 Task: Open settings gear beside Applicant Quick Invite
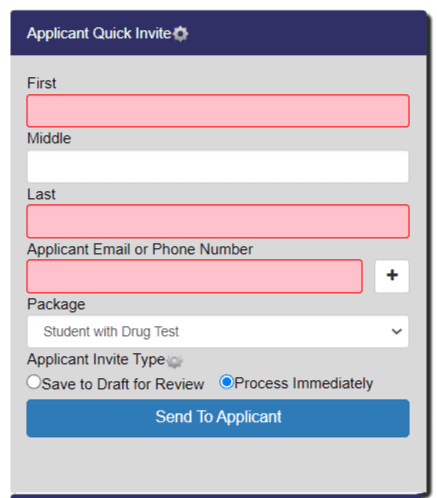[181, 34]
